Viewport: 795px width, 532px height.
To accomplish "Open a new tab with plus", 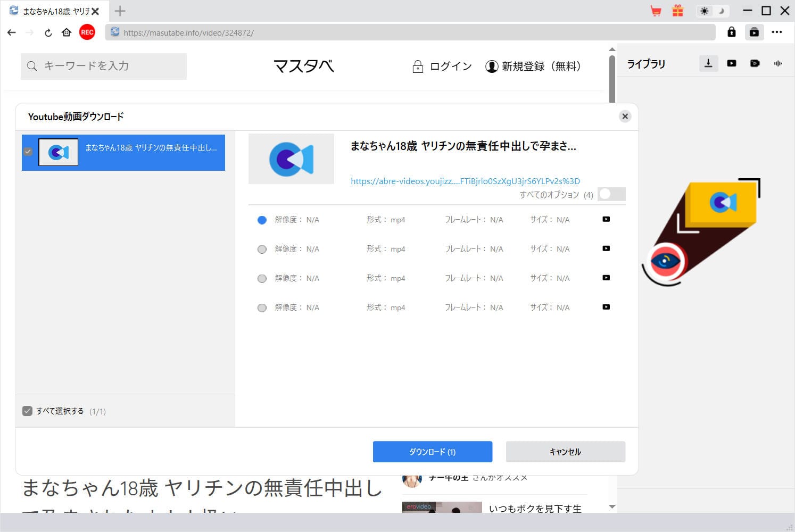I will coord(120,11).
